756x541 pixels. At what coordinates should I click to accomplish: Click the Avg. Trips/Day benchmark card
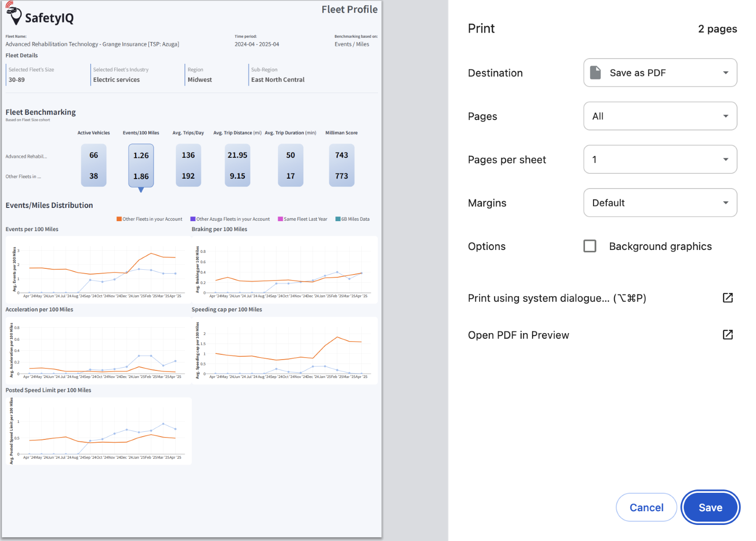[x=188, y=165]
